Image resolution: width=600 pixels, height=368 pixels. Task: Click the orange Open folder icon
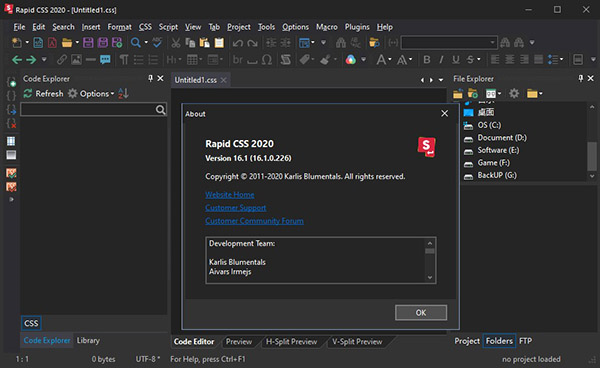point(67,42)
